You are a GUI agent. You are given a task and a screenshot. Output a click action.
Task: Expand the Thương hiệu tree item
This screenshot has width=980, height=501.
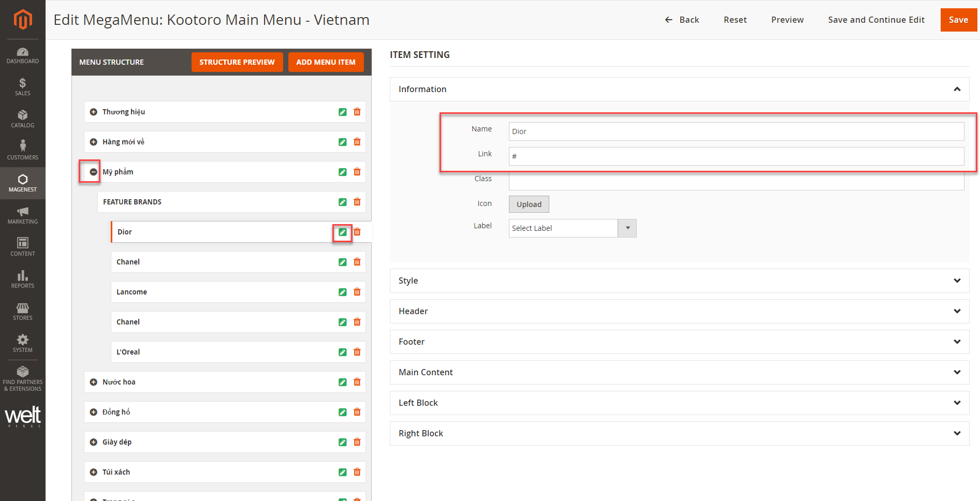94,112
